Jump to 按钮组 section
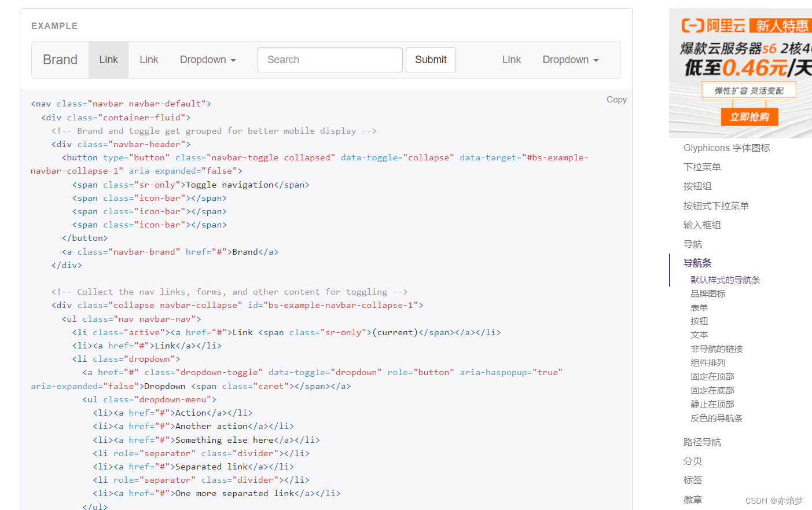The width and height of the screenshot is (812, 510). pos(697,186)
